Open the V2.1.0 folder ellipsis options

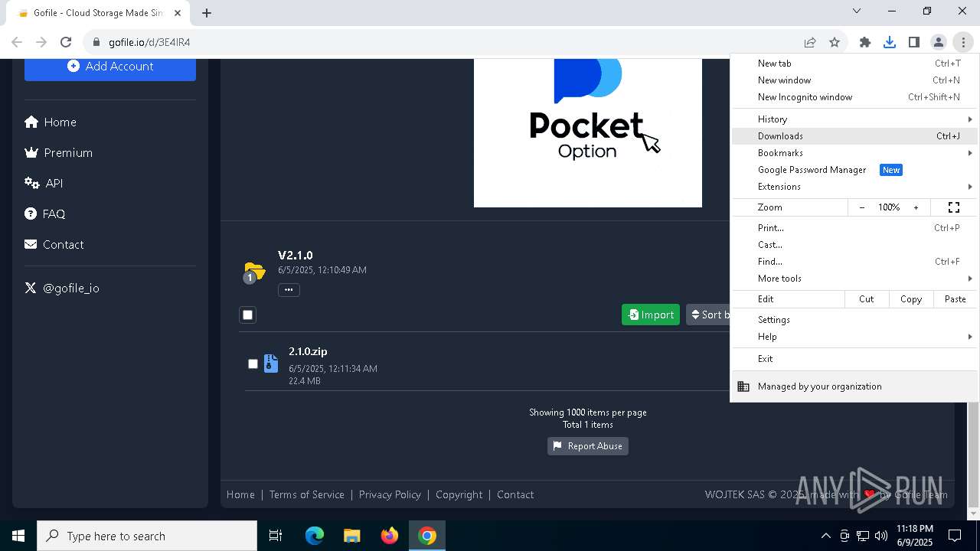tap(289, 289)
